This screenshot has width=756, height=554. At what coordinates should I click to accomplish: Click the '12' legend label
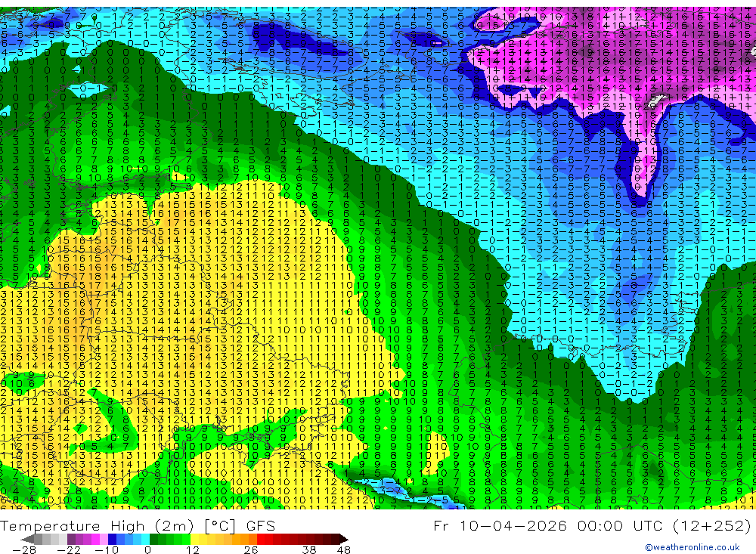coord(193,550)
